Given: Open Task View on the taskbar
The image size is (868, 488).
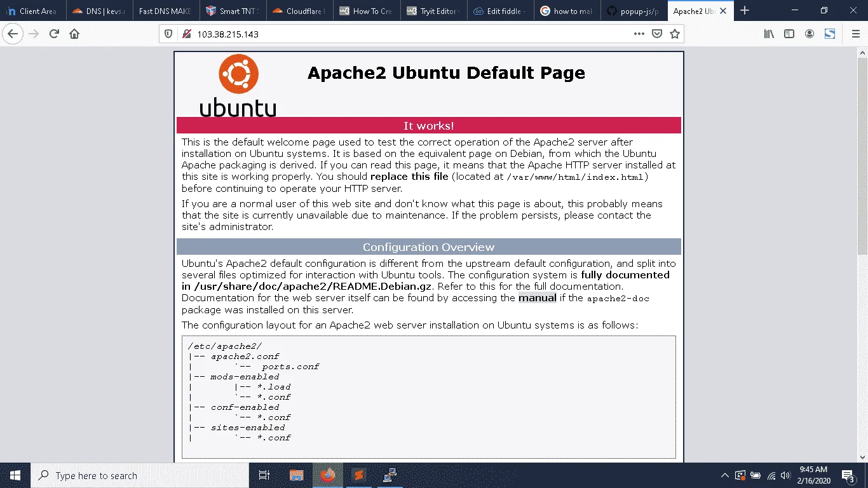Looking at the screenshot, I should tap(264, 475).
